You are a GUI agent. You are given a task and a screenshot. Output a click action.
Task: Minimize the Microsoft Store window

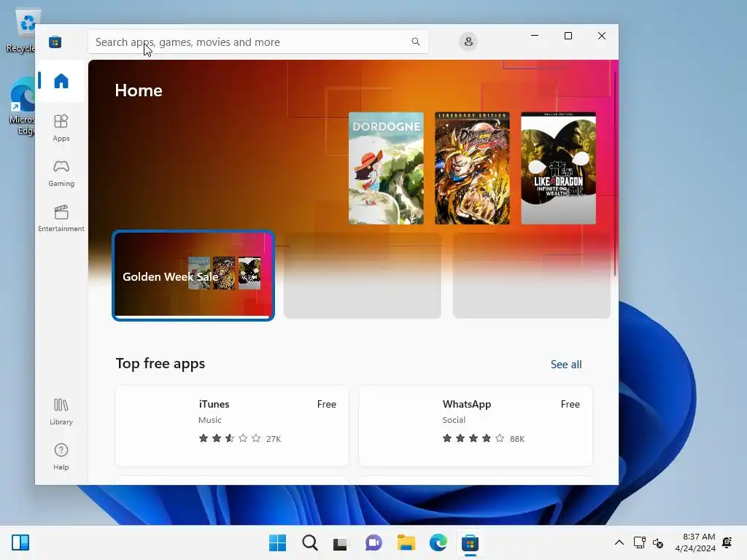click(x=535, y=36)
